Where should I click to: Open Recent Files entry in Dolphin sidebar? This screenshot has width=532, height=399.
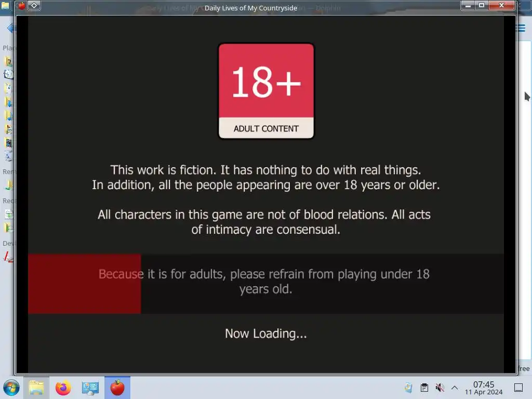point(8,215)
